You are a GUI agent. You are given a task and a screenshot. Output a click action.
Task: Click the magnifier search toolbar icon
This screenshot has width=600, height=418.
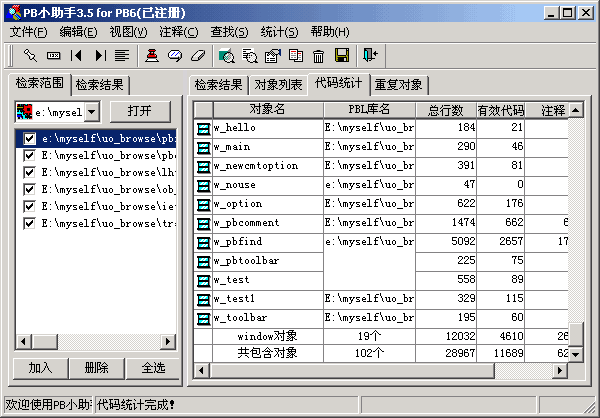[x=227, y=55]
